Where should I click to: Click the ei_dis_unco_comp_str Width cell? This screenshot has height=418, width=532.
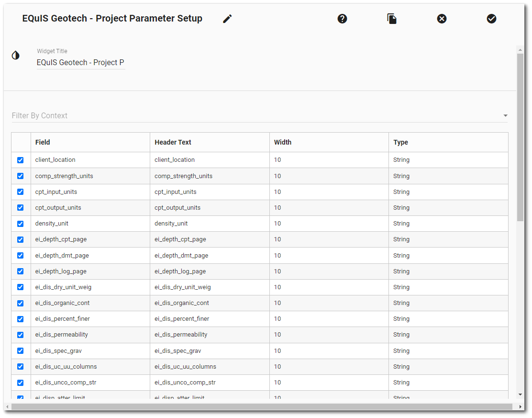pyautogui.click(x=329, y=383)
